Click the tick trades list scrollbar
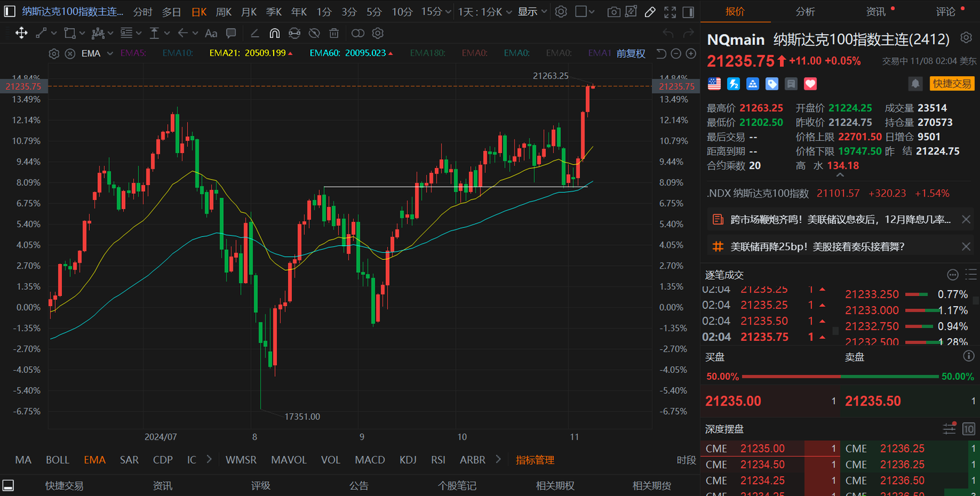 point(836,331)
